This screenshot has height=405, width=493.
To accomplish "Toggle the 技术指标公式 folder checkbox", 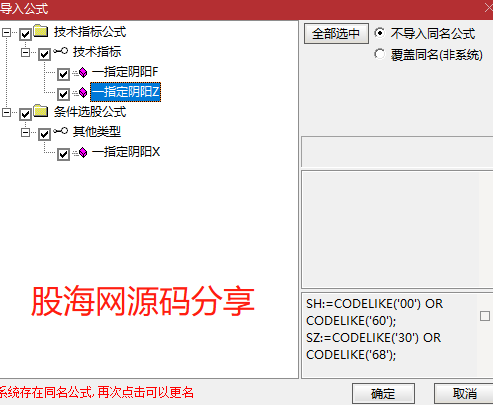I will pyautogui.click(x=25, y=34).
